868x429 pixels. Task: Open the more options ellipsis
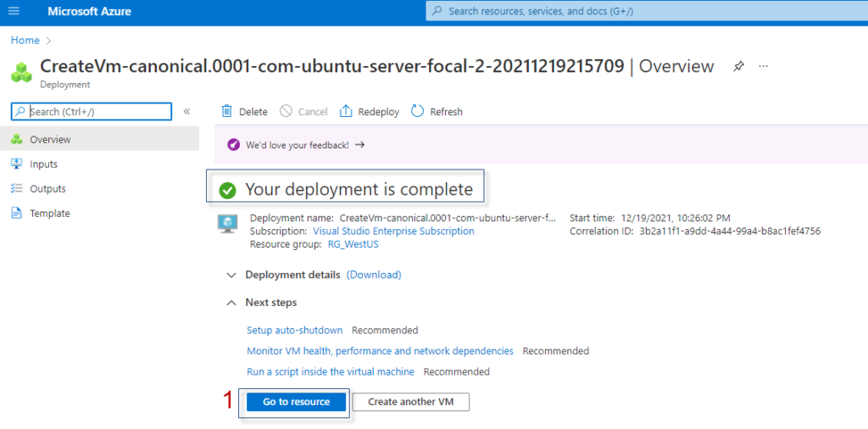[764, 66]
